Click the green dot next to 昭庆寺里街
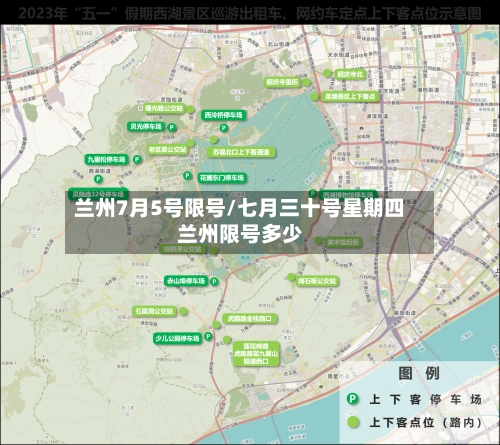500x445 pixels. pos(307,82)
